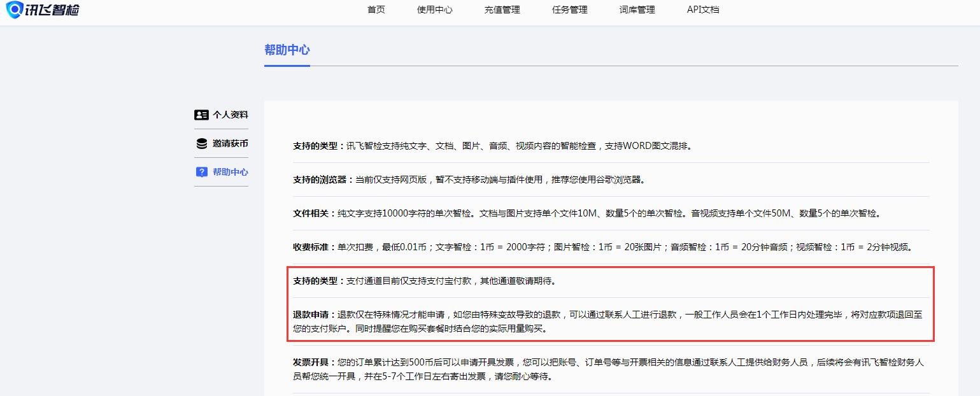The width and height of the screenshot is (980, 396).
Task: Open 个人资料 in the sidebar
Action: tap(231, 115)
